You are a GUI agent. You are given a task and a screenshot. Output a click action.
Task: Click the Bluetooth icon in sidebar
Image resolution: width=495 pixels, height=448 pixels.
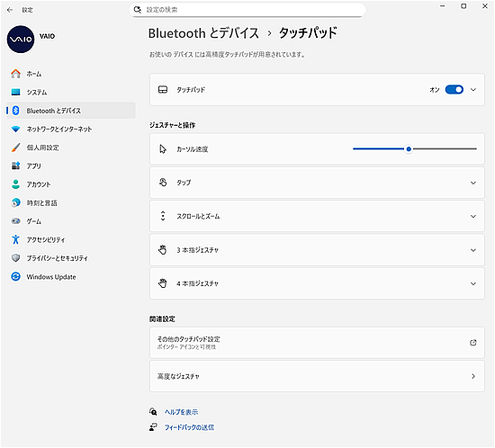pos(15,111)
